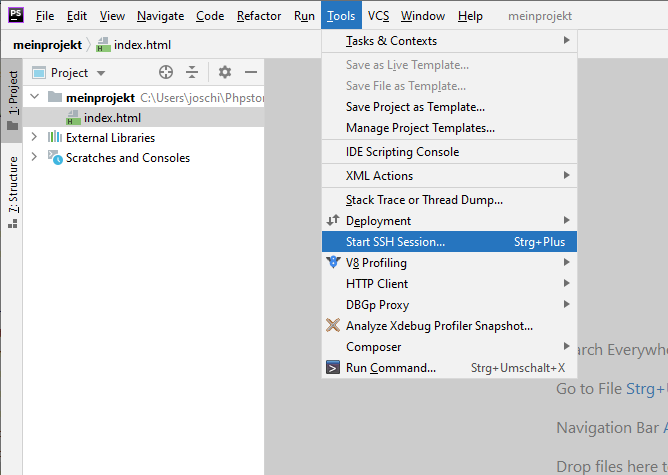Collapse the meinprojekt tree node
668x475 pixels.
pyautogui.click(x=35, y=98)
